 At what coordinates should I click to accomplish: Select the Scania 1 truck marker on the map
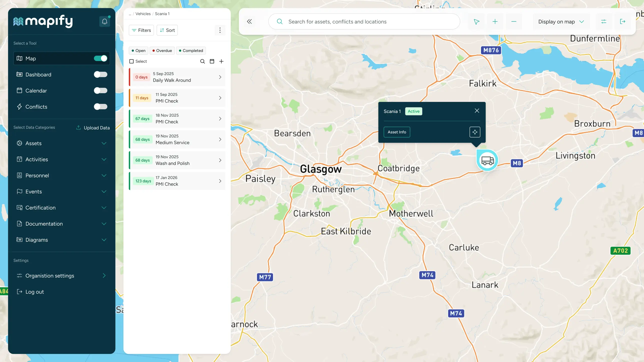pyautogui.click(x=487, y=160)
